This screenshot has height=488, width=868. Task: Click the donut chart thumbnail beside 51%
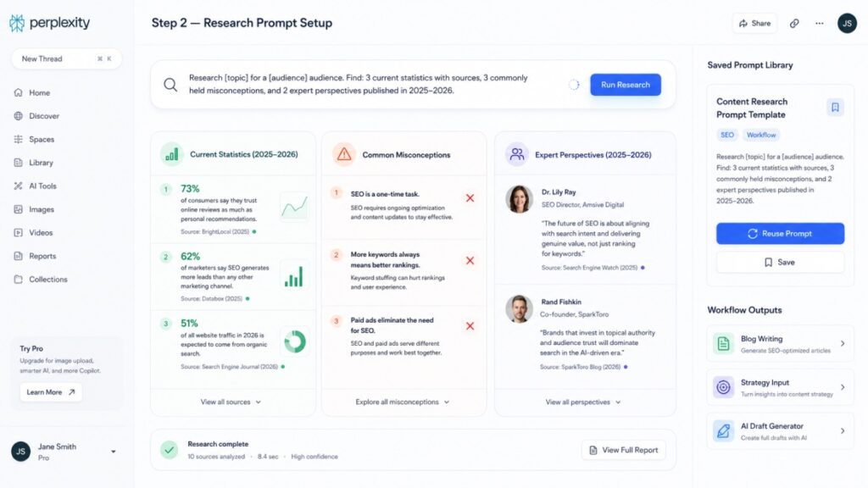294,341
